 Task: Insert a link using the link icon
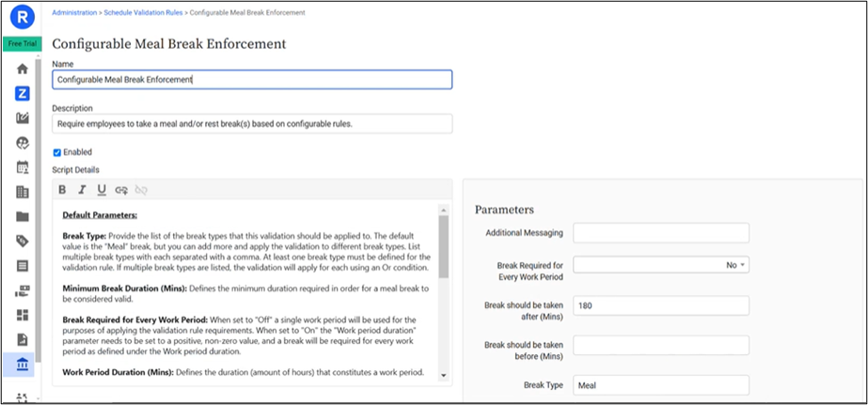click(121, 190)
